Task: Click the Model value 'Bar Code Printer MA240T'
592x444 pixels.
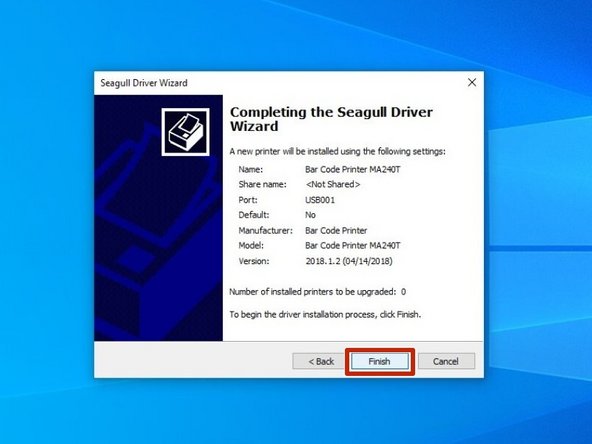Action: [x=353, y=245]
